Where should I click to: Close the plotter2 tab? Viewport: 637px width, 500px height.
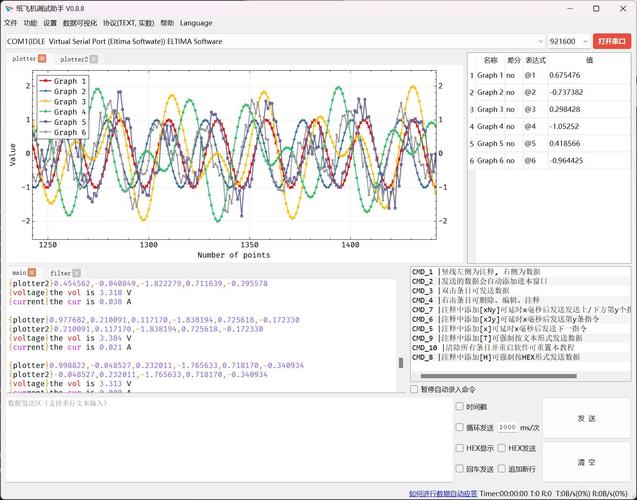point(94,59)
